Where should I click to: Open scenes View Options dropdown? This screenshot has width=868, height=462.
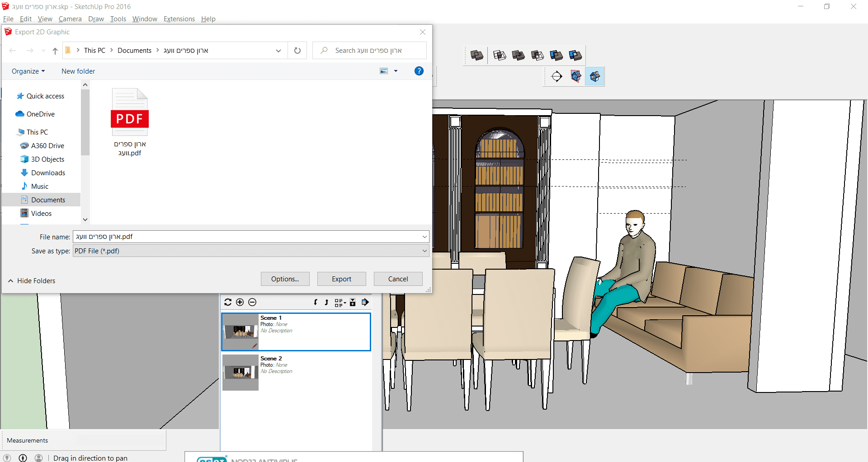pos(340,303)
